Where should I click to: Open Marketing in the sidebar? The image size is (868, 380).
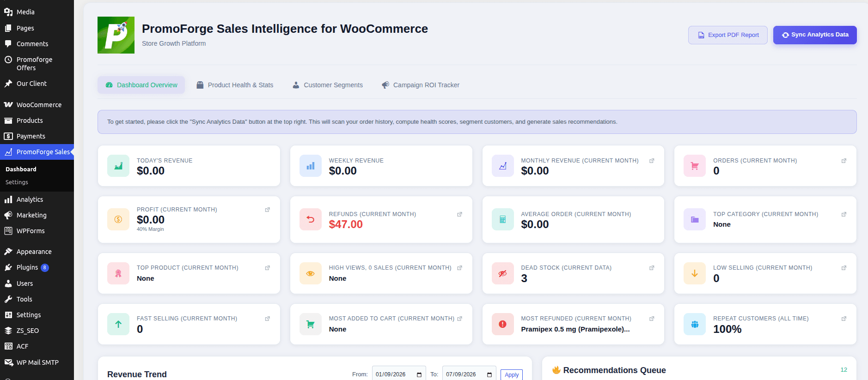click(37, 215)
